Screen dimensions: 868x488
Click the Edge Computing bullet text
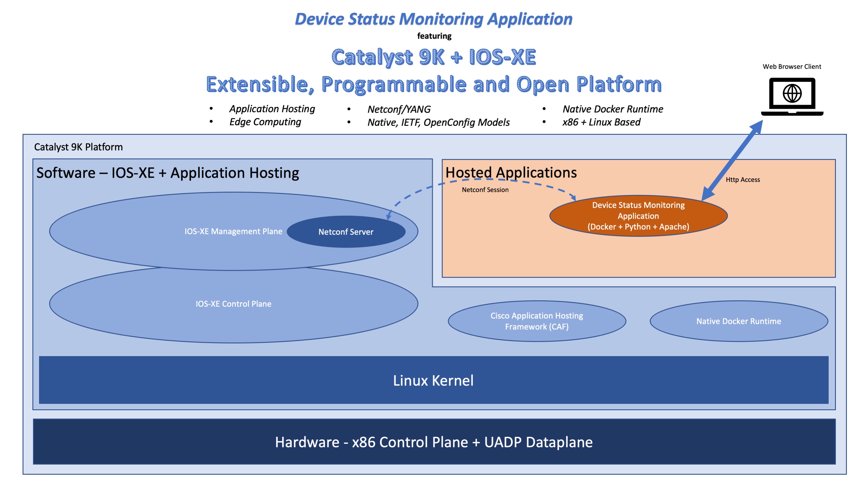(265, 122)
